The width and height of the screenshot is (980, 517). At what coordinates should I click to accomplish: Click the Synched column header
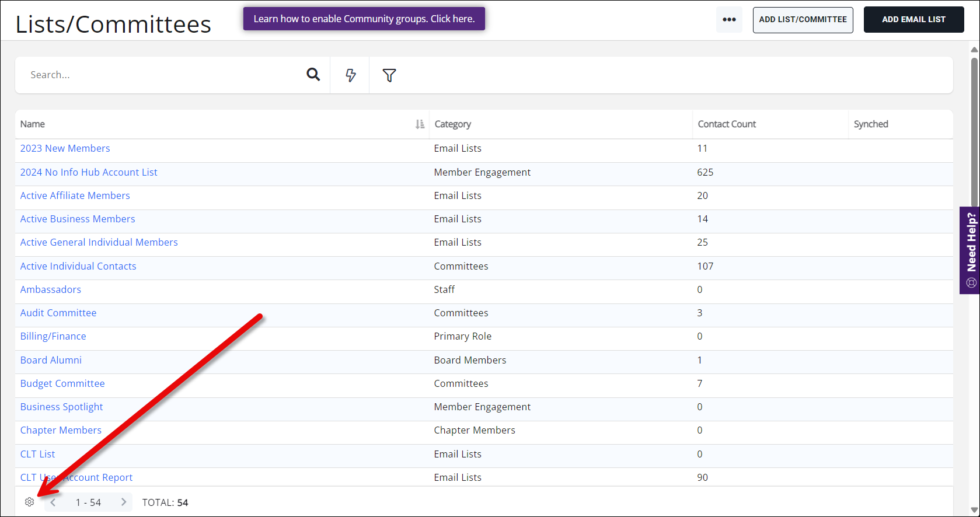coord(871,124)
